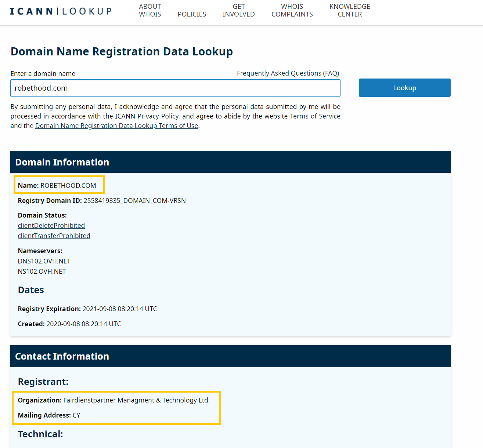The height and width of the screenshot is (448, 483).
Task: Open Domain Name Registration Data Lookup Terms of Use
Action: [x=117, y=126]
